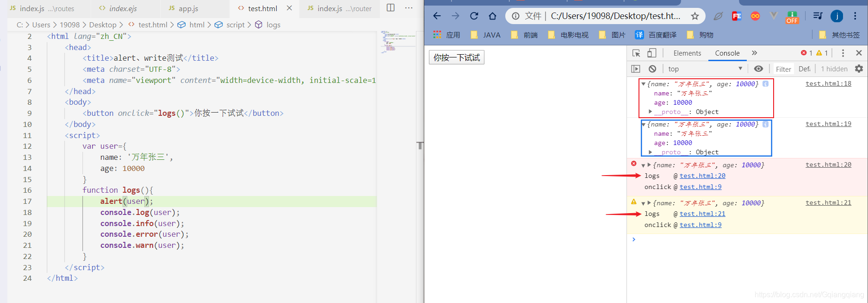This screenshot has height=303, width=868.
Task: Open the FE helper extension
Action: point(737,16)
